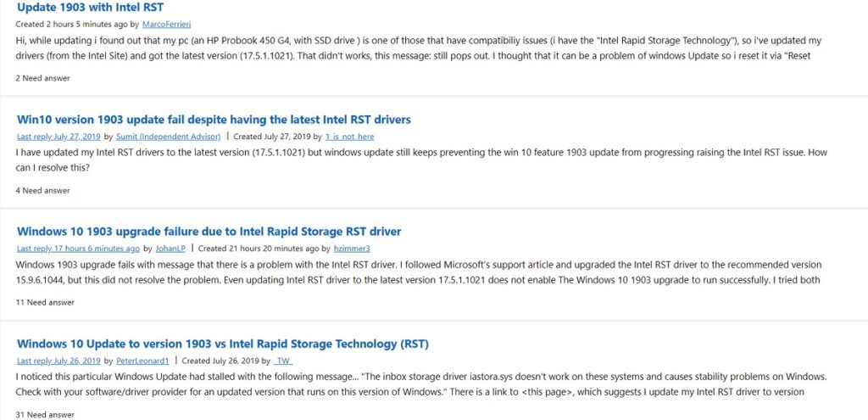Screen dimensions: 868x420
Task: Open thread Windows 10 Update vs Intel RST
Action: [223, 344]
